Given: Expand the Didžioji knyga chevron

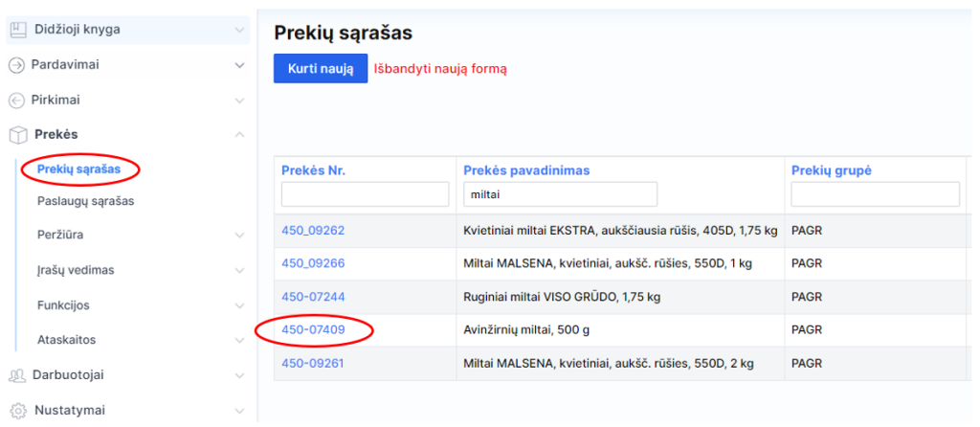Looking at the screenshot, I should 239,30.
